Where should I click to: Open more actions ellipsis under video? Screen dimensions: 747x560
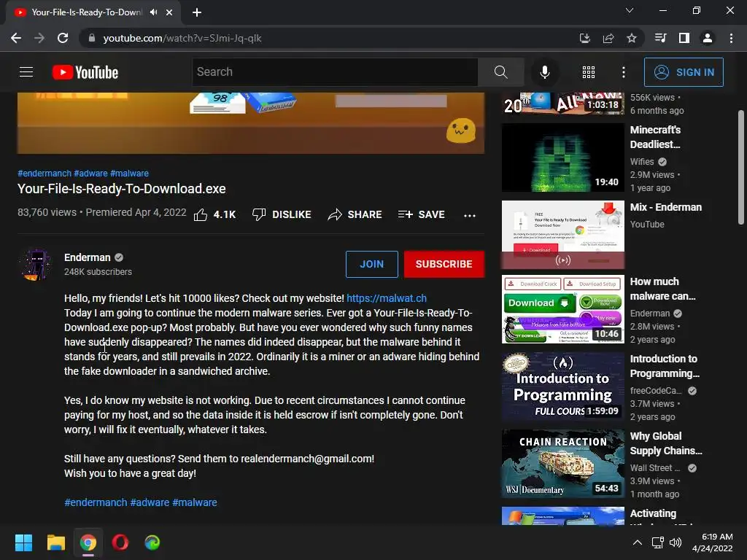(x=470, y=216)
